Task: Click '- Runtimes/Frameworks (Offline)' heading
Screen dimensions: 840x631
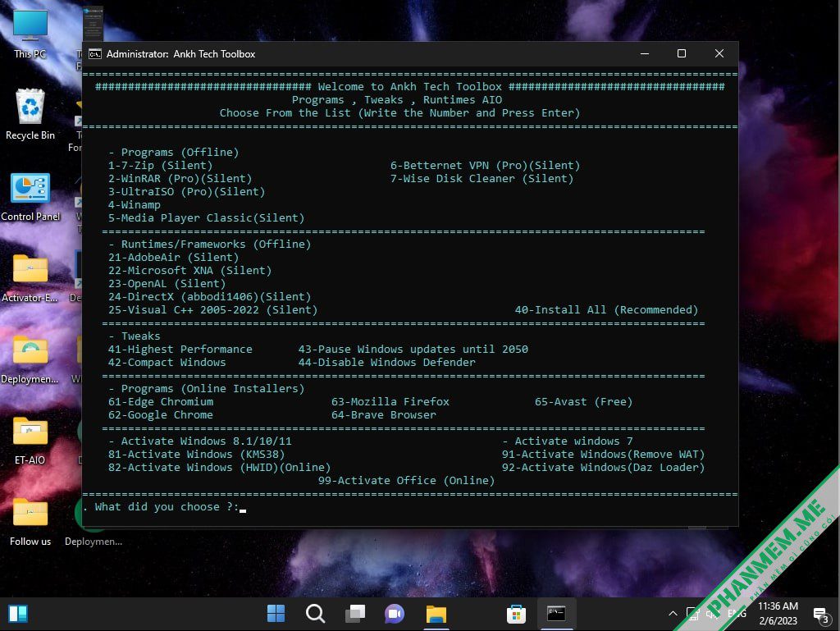Action: click(x=209, y=245)
